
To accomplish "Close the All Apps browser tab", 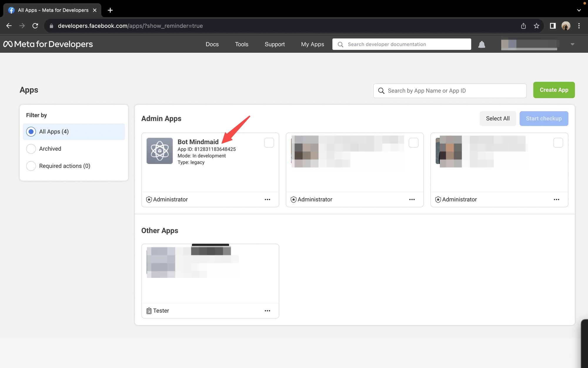I will point(95,10).
